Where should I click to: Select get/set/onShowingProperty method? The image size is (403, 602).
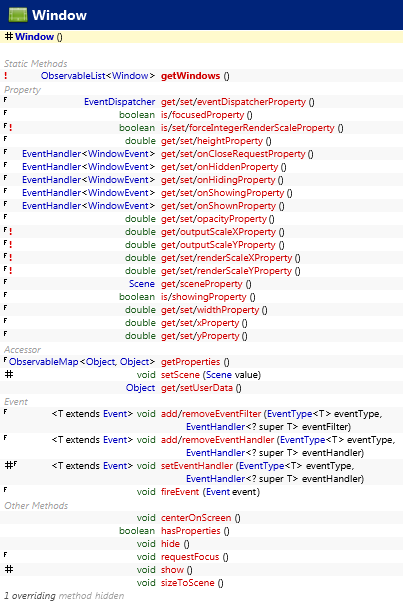pyautogui.click(x=222, y=193)
